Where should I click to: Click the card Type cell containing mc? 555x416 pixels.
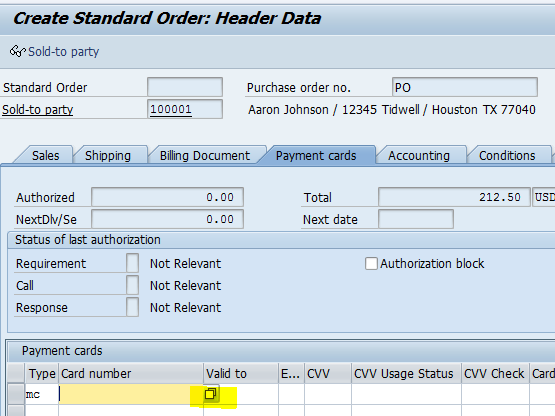click(x=42, y=394)
